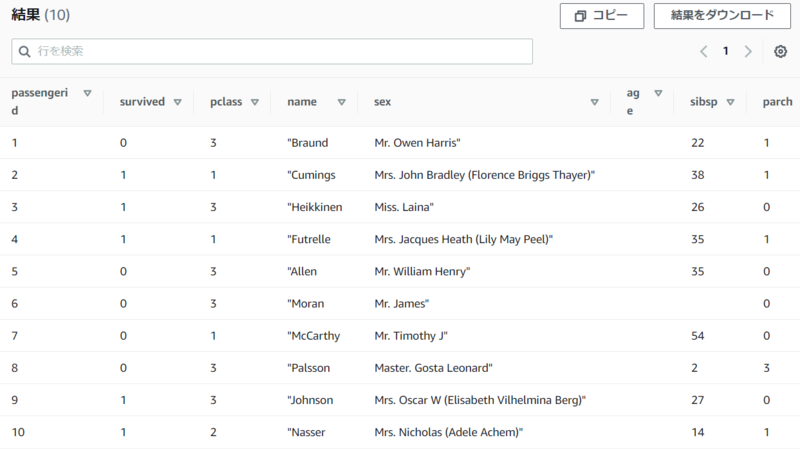800x449 pixels.
Task: Click value 22 in Braund row
Action: pyautogui.click(x=697, y=143)
